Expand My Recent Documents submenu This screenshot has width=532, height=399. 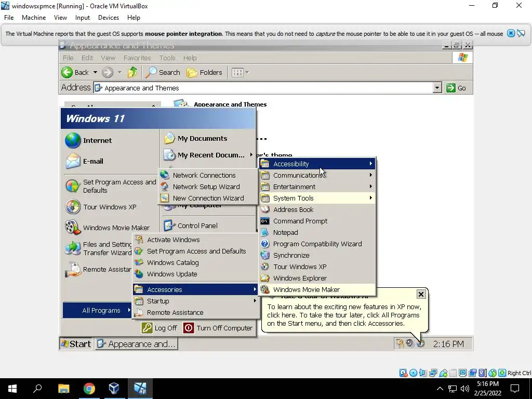208,155
